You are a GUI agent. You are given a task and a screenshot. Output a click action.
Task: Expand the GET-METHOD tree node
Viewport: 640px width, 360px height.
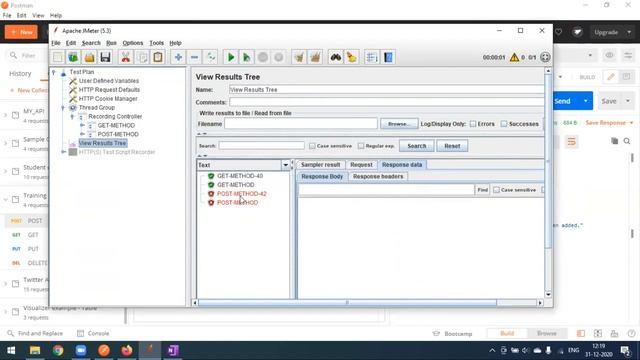(x=82, y=125)
